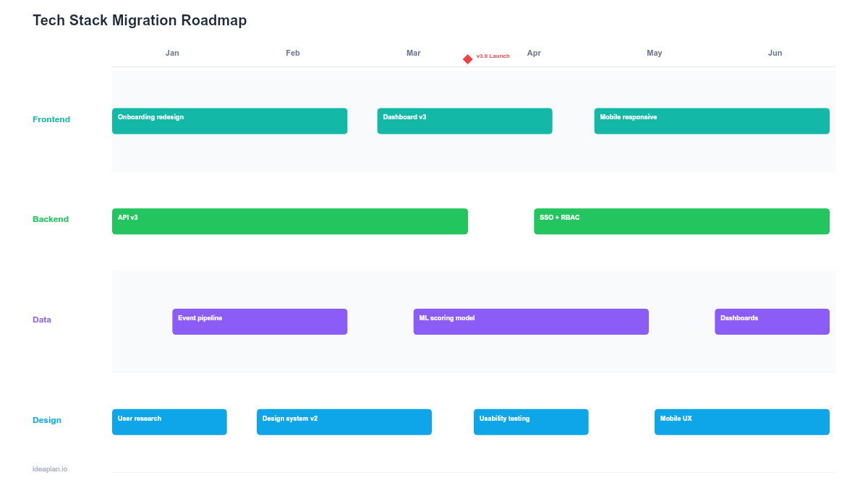Select the Backend swimlane label
Screen dimensions: 868x488
tap(51, 219)
